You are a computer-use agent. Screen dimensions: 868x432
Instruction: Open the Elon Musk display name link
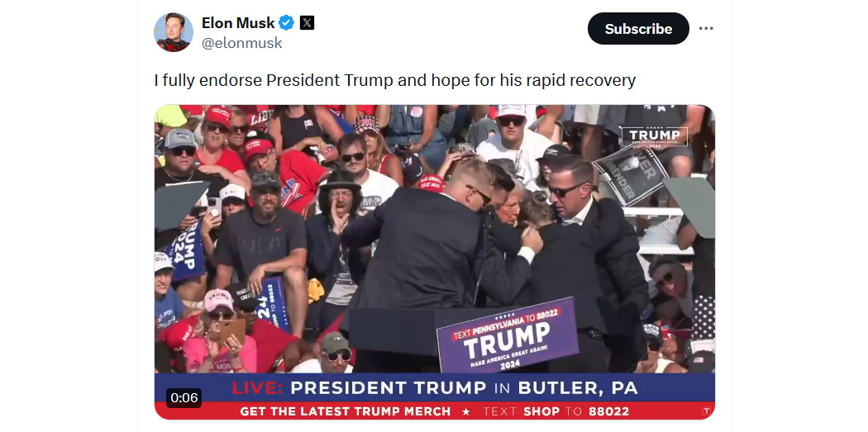tap(238, 22)
